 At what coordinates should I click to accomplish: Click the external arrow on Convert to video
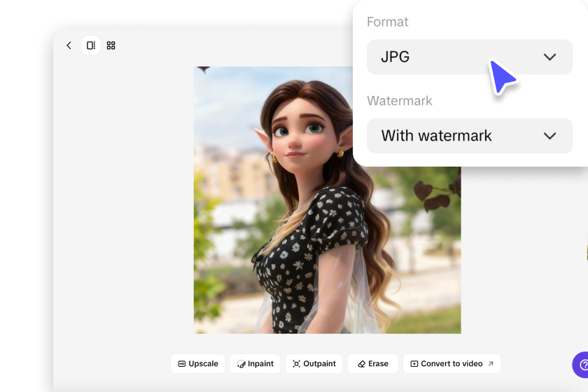(x=491, y=364)
